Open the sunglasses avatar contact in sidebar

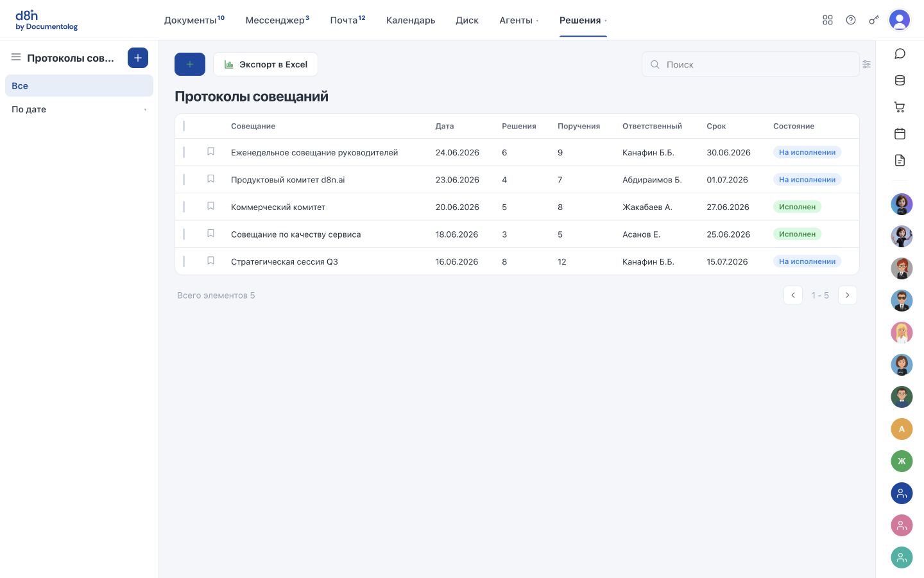click(x=902, y=301)
